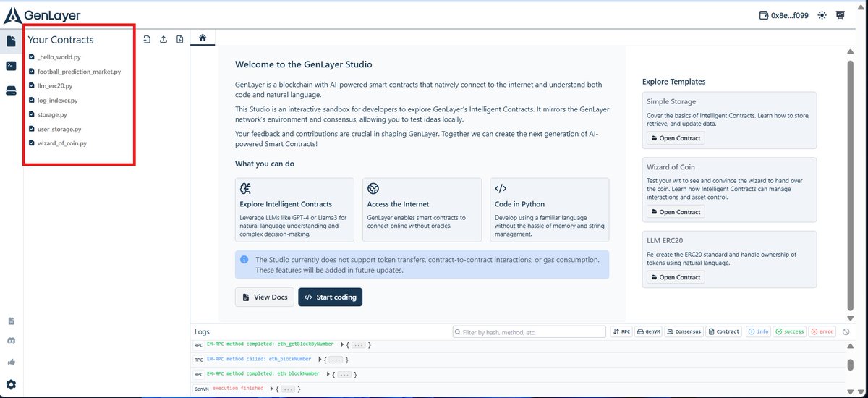Image resolution: width=868 pixels, height=398 pixels.
Task: Click the logs panel scroll down arrow
Action: (851, 391)
